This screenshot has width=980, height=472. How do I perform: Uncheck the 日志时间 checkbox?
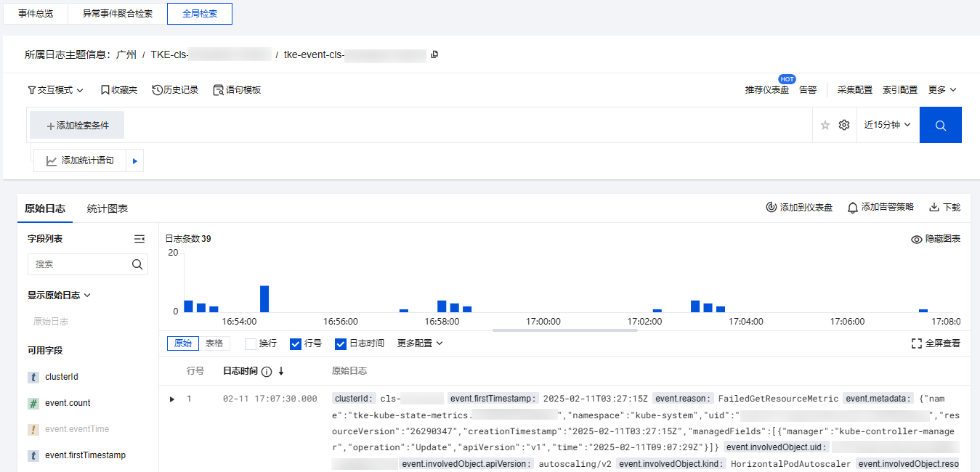coord(341,343)
